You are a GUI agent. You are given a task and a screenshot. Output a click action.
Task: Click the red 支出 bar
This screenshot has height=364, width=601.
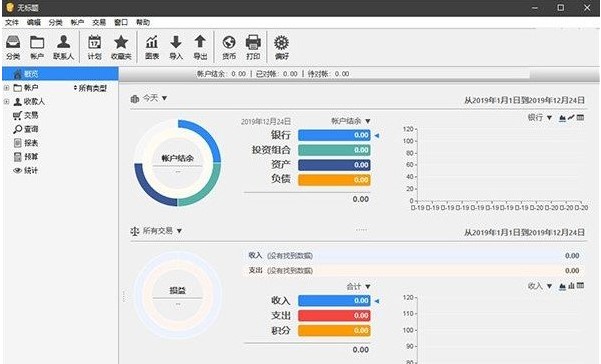334,315
